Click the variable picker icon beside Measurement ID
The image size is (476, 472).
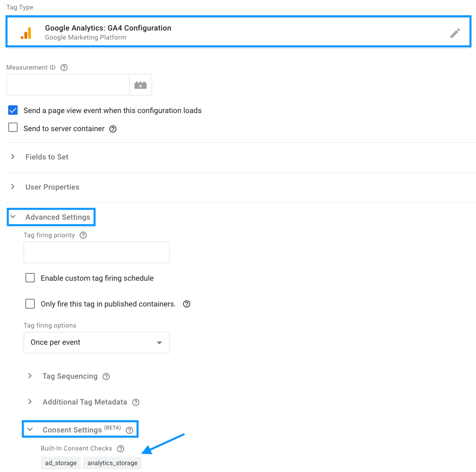coord(140,85)
